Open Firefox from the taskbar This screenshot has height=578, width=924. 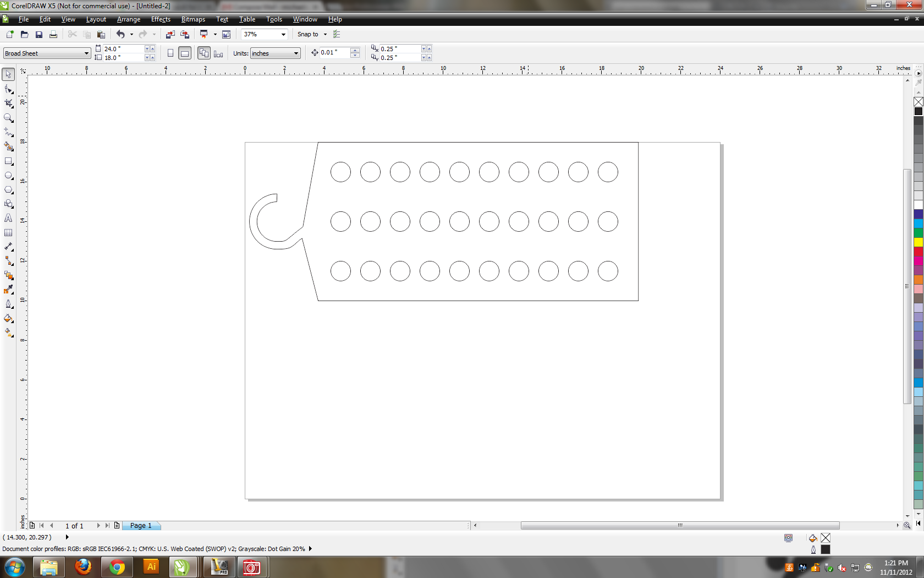83,567
